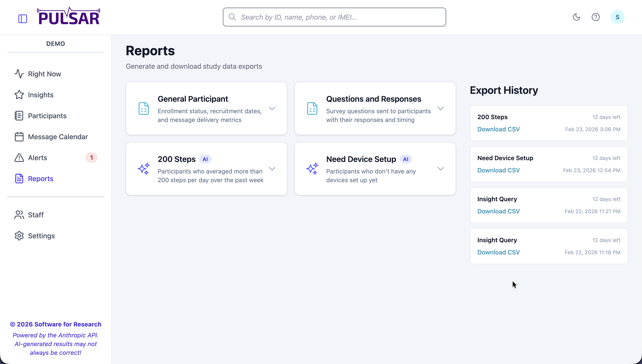Toggle the sidebar collapse icon
Viewport: 642px width, 364px height.
coord(23,18)
